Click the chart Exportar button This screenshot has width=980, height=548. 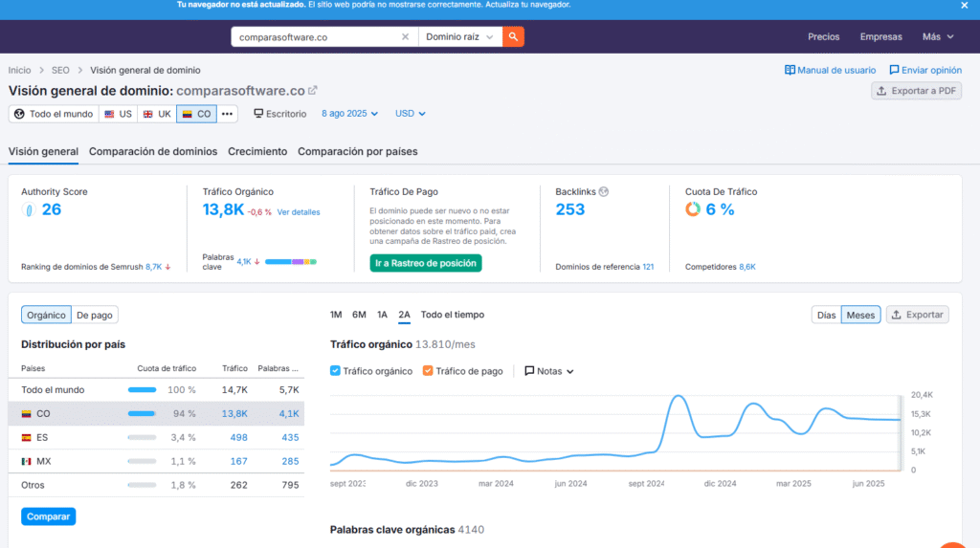point(918,315)
